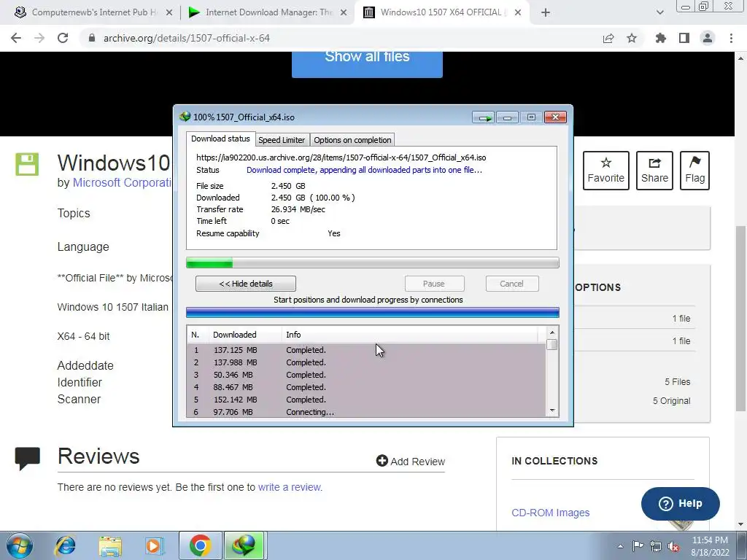Switch to Chrome in the taskbar
Image resolution: width=747 pixels, height=560 pixels.
pos(200,545)
